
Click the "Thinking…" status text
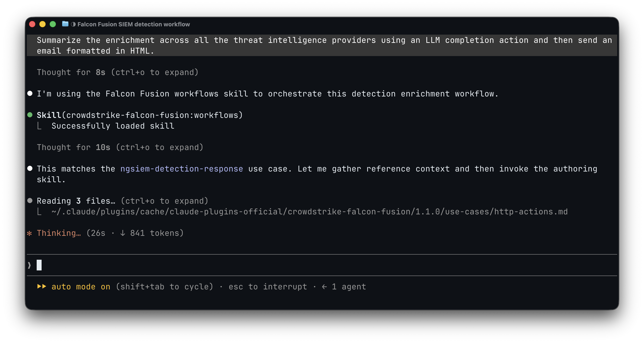pos(59,233)
